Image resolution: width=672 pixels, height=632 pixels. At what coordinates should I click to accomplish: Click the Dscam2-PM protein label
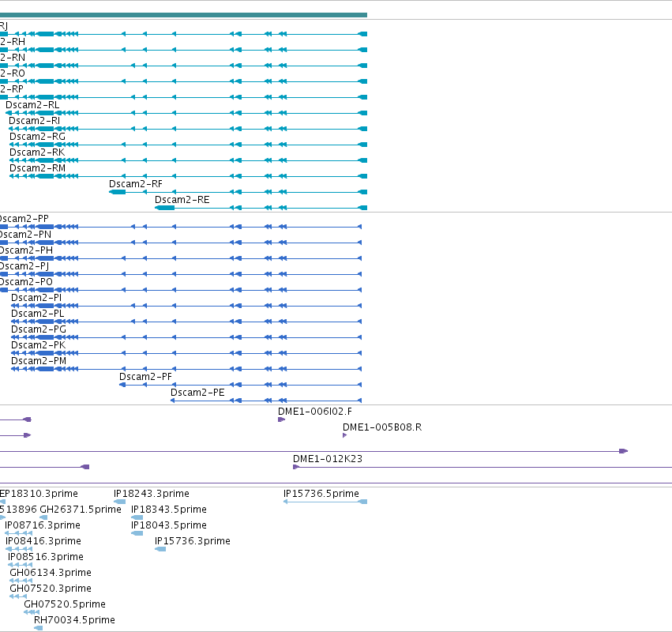(39, 362)
